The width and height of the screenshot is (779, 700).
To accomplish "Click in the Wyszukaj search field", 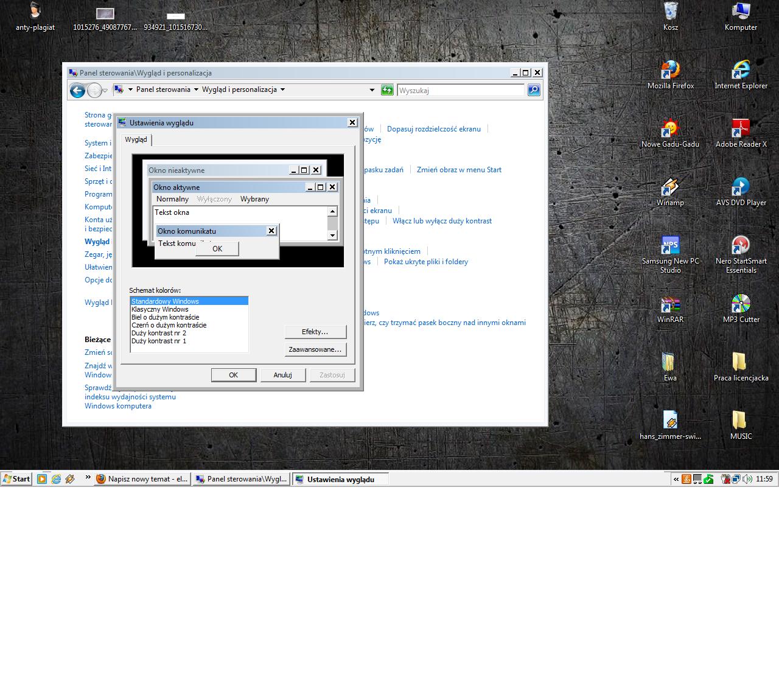I will (x=460, y=90).
